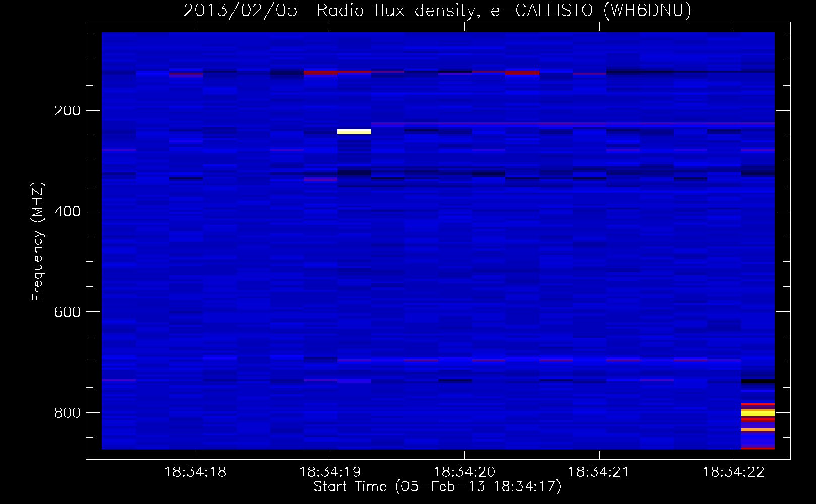Click the bright white-yellow burst near 240 MHz
Image resolution: width=816 pixels, height=504 pixels.
354,132
